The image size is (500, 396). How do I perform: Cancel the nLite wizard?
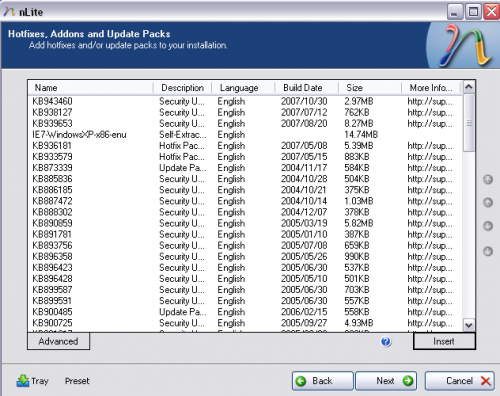(460, 381)
